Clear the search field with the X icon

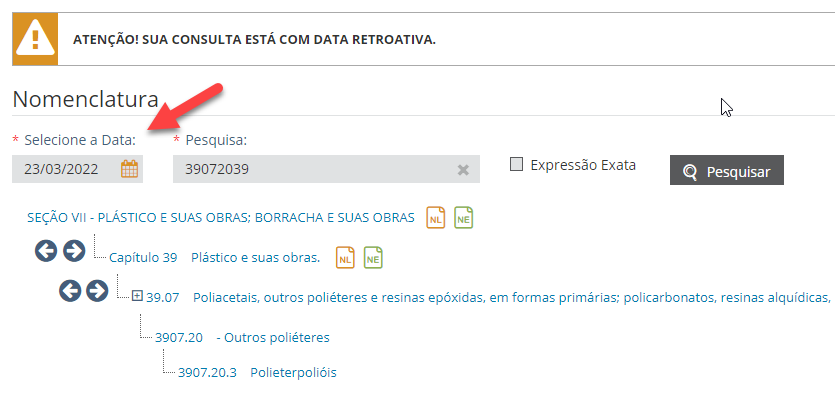[463, 170]
